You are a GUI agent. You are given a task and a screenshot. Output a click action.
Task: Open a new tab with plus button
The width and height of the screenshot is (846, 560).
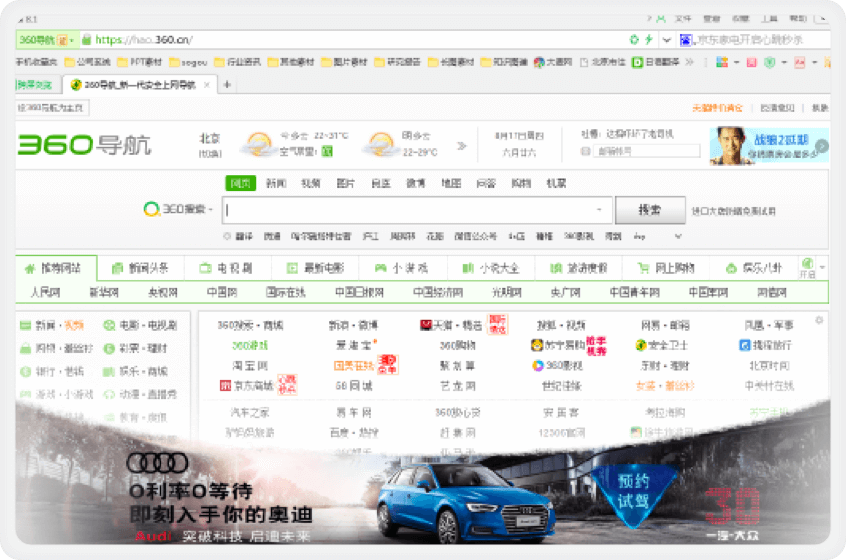tap(227, 85)
